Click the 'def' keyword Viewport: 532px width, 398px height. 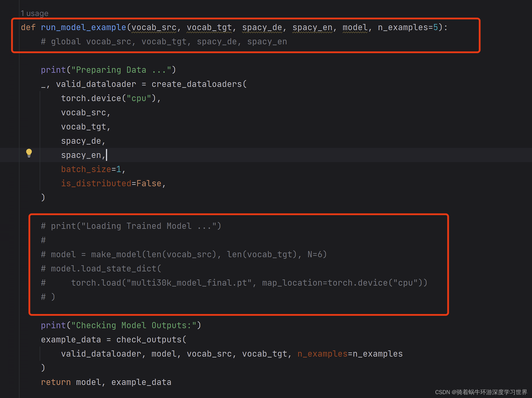pyautogui.click(x=28, y=27)
